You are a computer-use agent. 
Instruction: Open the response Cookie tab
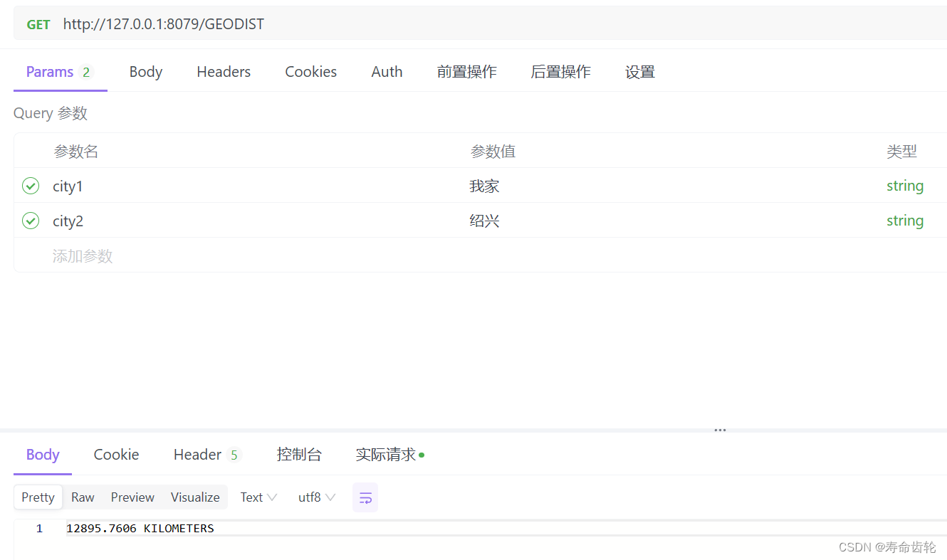point(116,454)
